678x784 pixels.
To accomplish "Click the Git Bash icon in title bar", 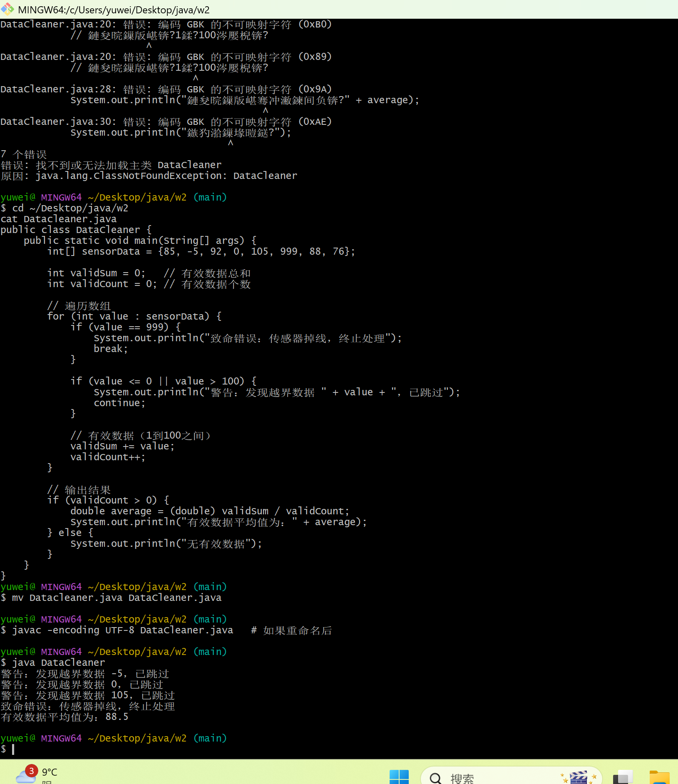I will [7, 9].
